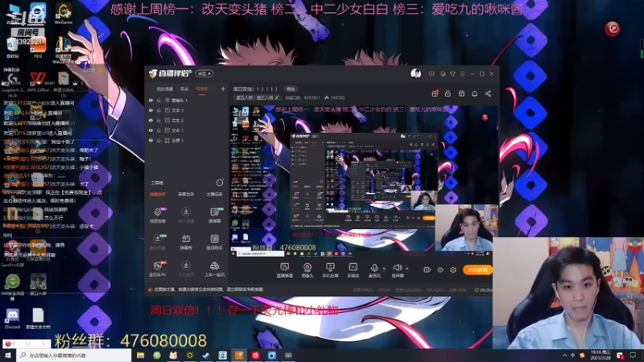This screenshot has width=644, height=362.
Task: Click the box icon left of bell
Action: (461, 93)
